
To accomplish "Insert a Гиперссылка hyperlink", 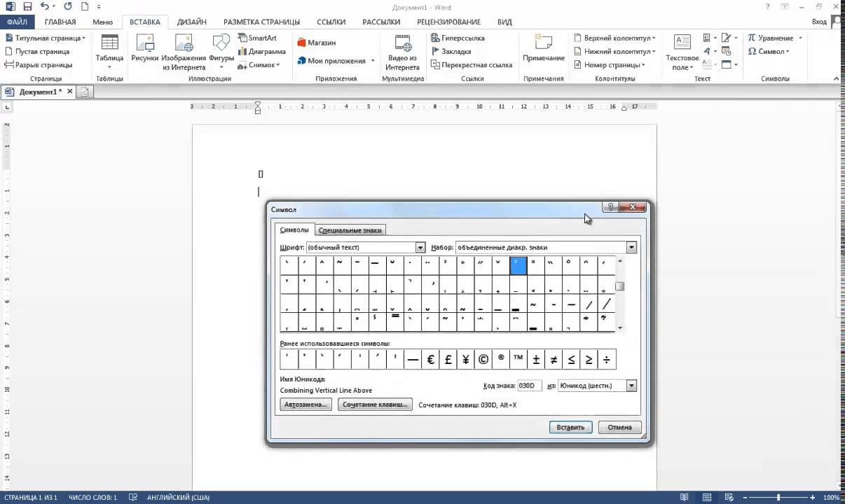I will coord(458,38).
